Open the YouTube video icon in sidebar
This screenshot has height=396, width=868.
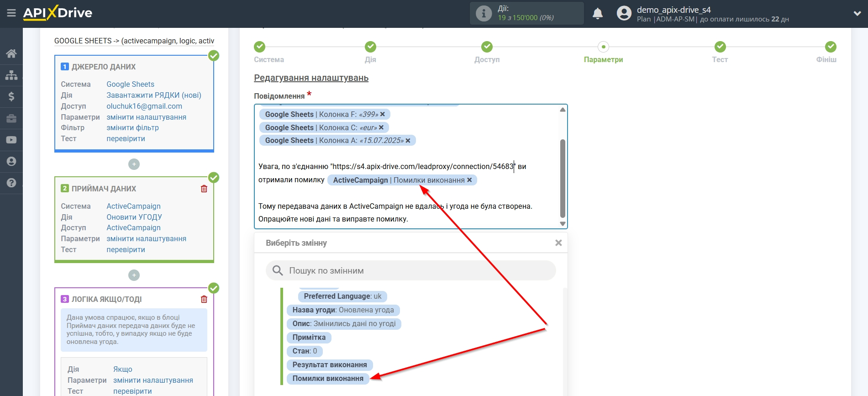point(11,140)
